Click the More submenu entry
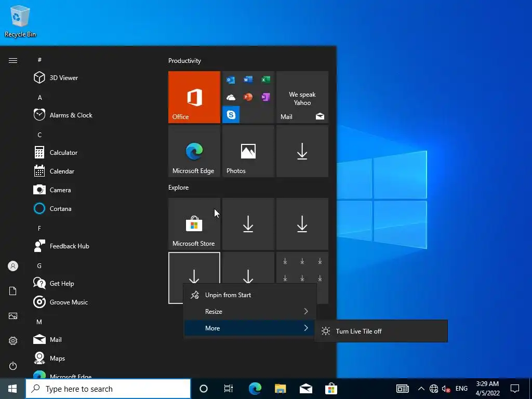 (x=250, y=328)
